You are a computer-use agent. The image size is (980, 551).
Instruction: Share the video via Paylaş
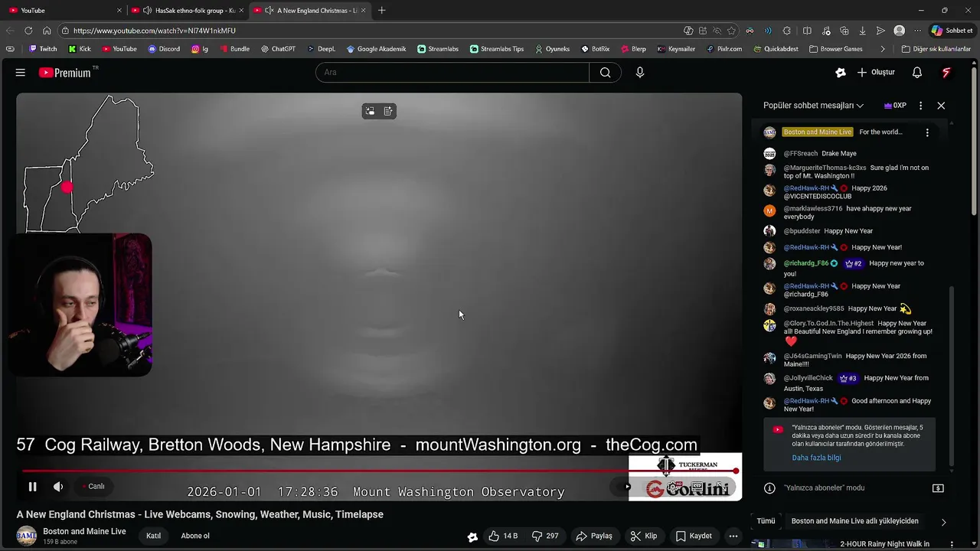pos(594,536)
